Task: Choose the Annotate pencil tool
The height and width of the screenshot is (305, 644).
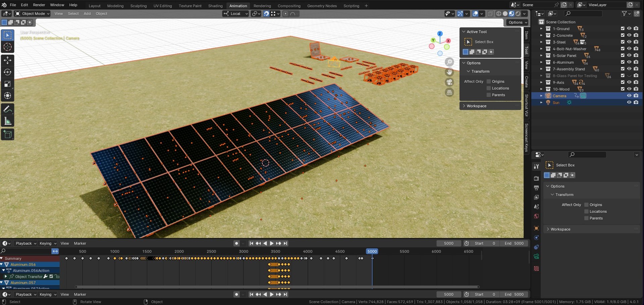Action: 7,109
